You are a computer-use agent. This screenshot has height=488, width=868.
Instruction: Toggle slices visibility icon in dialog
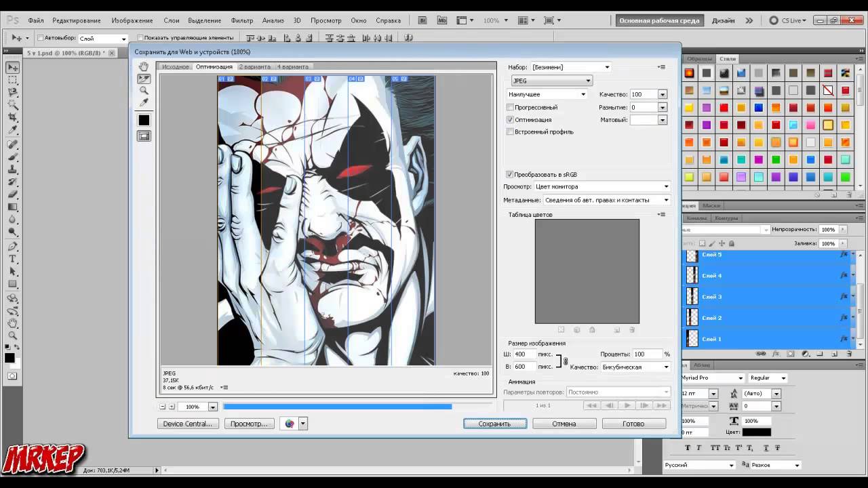tap(144, 136)
